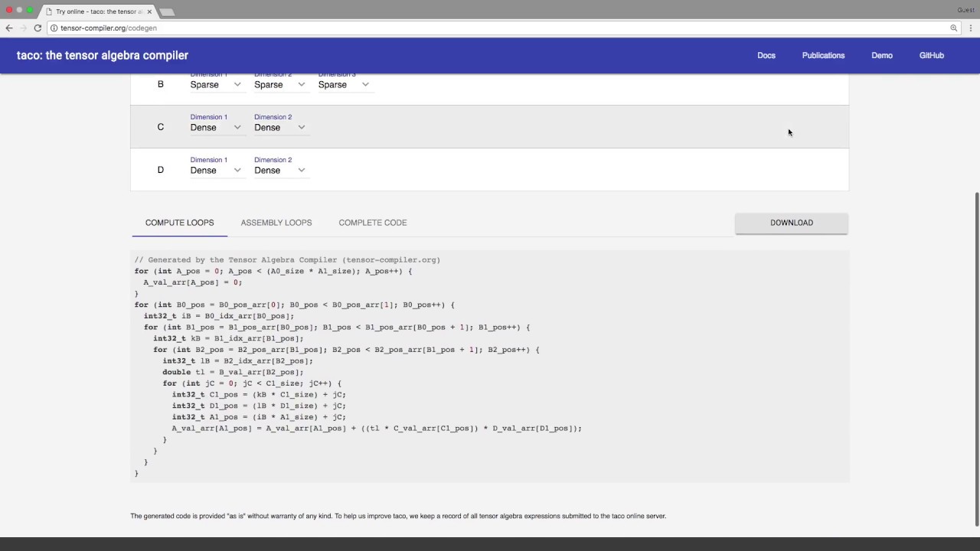Open tensor C Dimension 1 Dense dropdown

(216, 127)
